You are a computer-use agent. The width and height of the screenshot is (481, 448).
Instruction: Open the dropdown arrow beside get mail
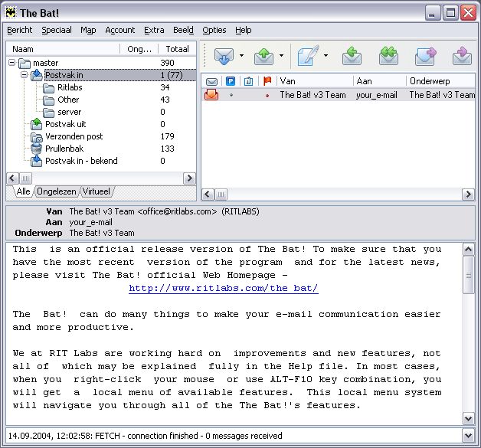[241, 56]
